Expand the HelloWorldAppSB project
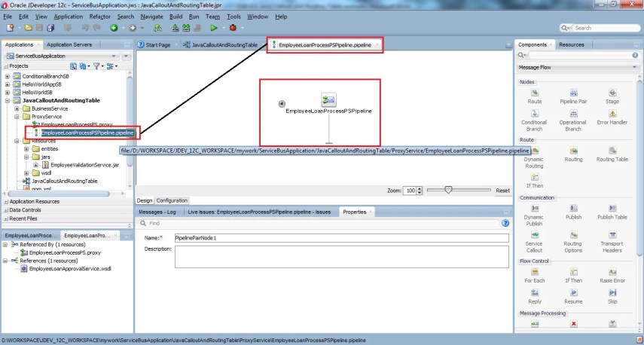This screenshot has height=345, width=644. click(x=8, y=84)
